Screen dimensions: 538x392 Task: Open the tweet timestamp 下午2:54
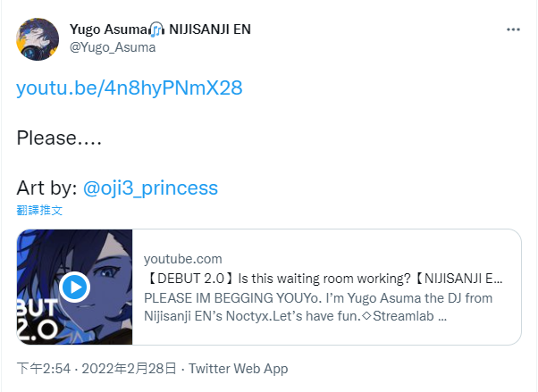click(44, 369)
